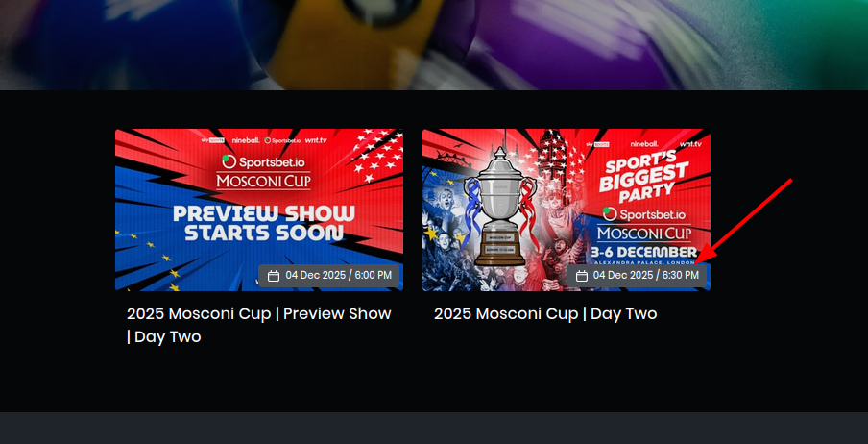Click wnt.tv logo on Preview Show thumbnail

click(x=316, y=141)
